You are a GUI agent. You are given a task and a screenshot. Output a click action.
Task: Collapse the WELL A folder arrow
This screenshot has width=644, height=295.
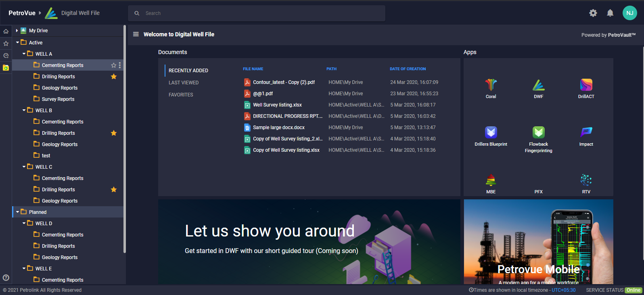(x=24, y=54)
